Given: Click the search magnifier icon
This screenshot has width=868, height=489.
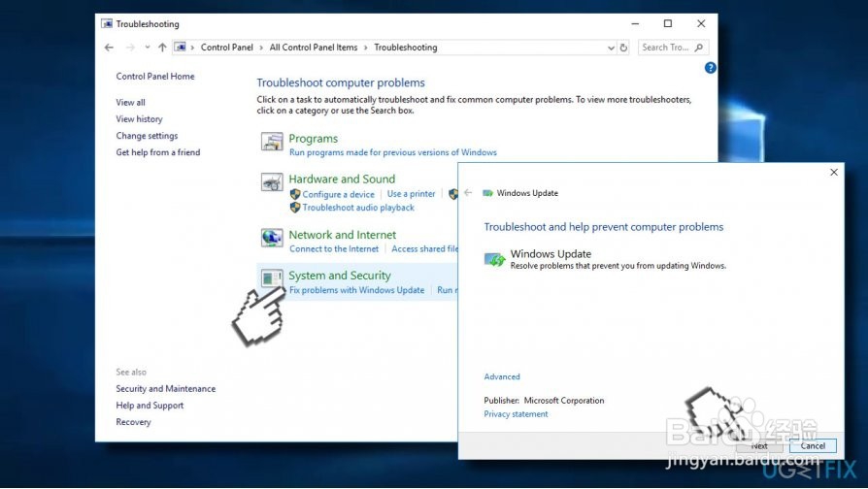Looking at the screenshot, I should tap(699, 48).
